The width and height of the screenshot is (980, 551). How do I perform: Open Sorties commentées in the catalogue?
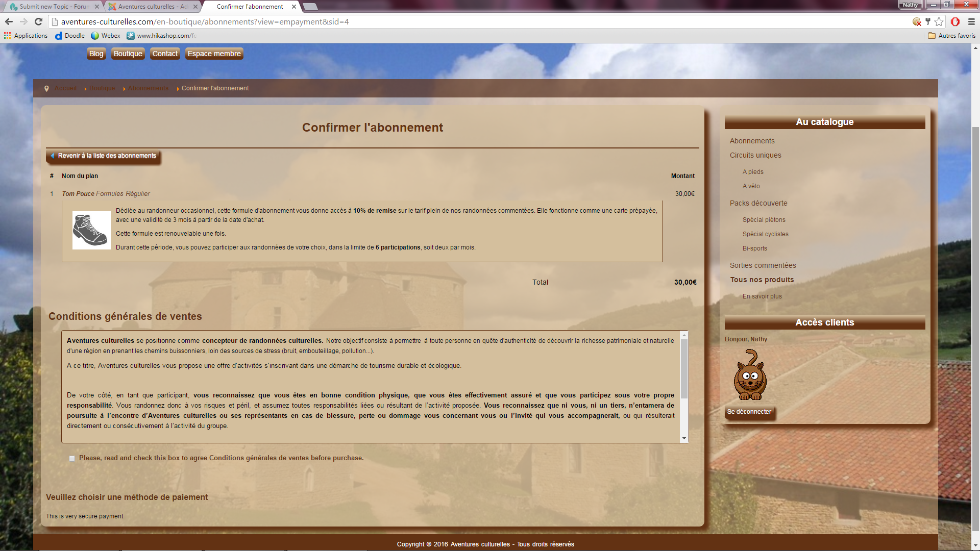(763, 265)
